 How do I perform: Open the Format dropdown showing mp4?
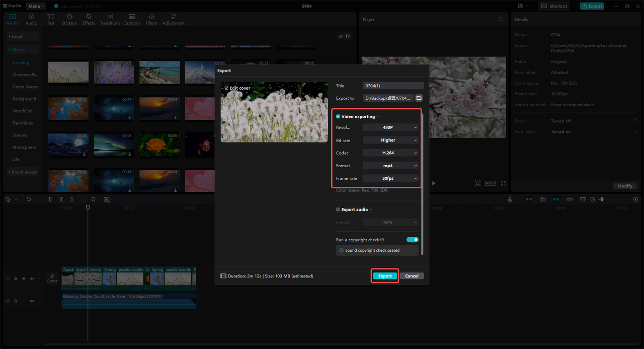click(x=390, y=165)
